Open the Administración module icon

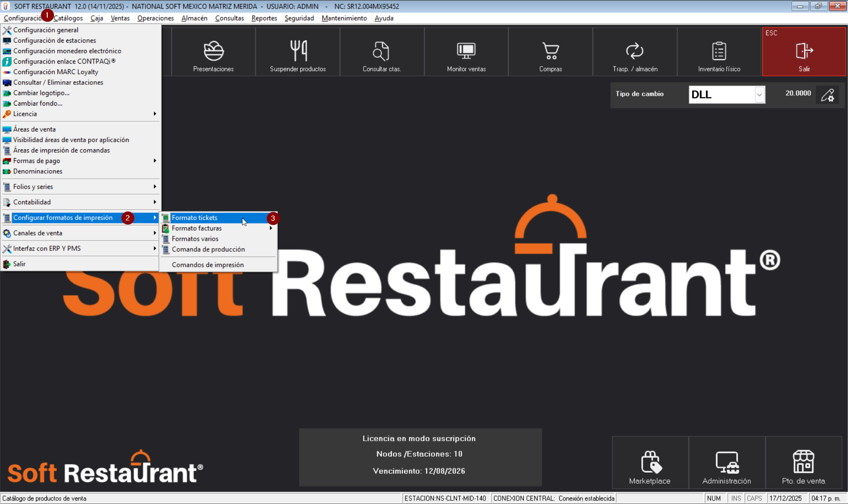(727, 462)
